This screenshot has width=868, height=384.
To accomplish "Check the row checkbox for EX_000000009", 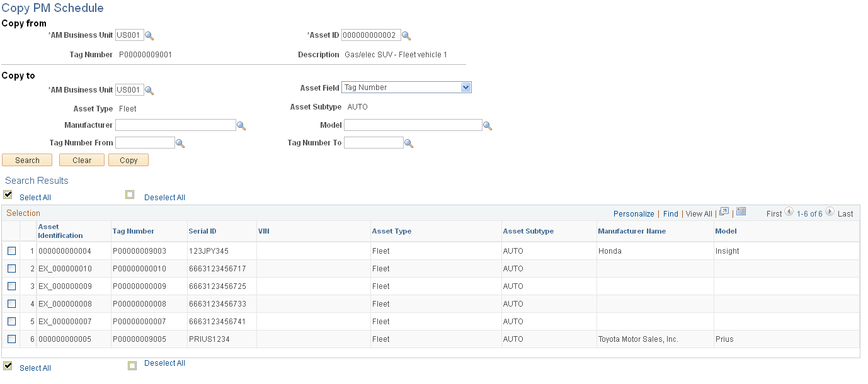I will pyautogui.click(x=11, y=286).
